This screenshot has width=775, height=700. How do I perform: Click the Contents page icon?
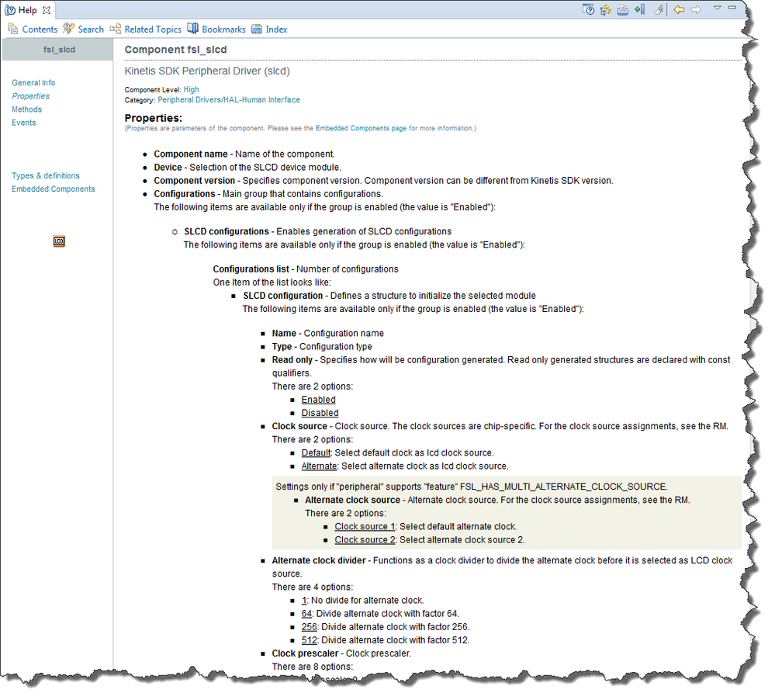pos(13,29)
